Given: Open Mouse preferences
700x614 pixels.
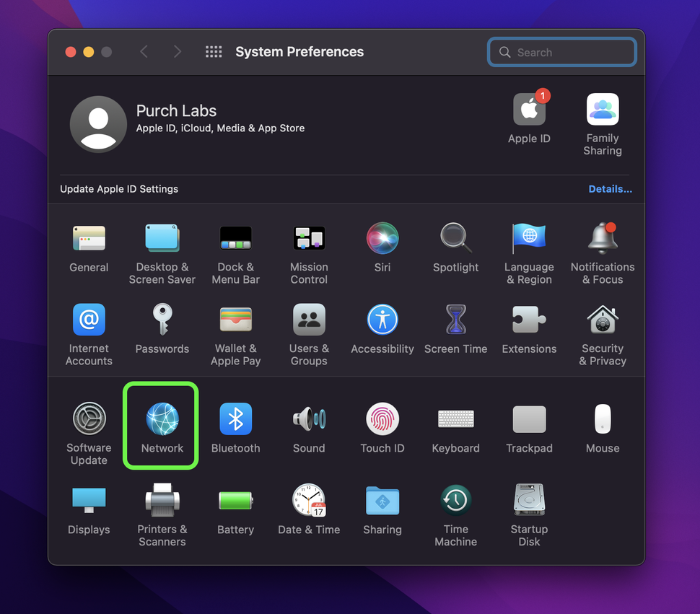Looking at the screenshot, I should (x=603, y=429).
